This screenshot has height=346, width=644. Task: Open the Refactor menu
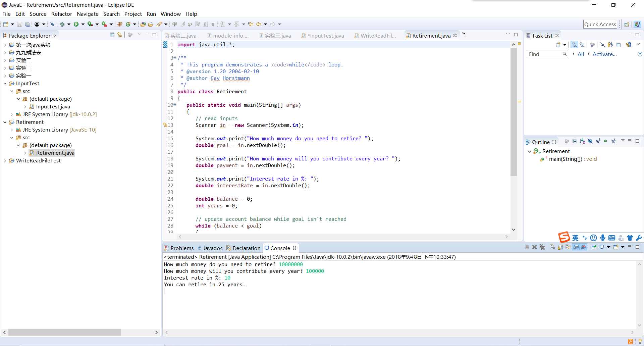(x=62, y=14)
